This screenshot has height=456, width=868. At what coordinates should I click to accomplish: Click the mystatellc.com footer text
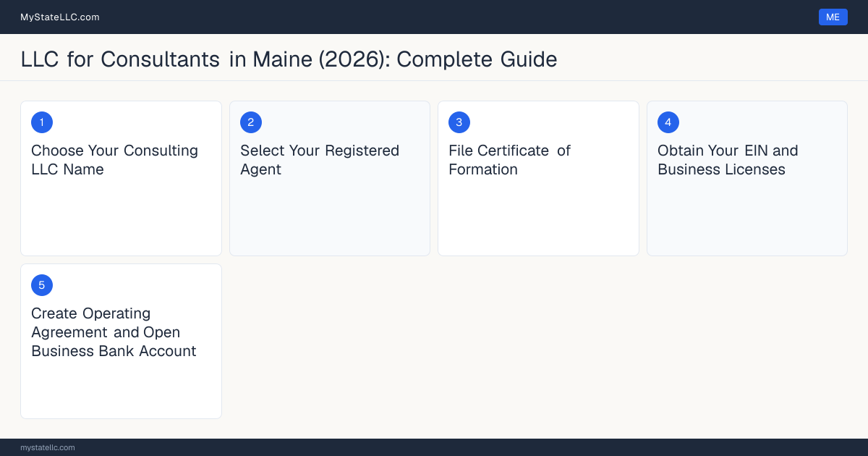pyautogui.click(x=48, y=447)
